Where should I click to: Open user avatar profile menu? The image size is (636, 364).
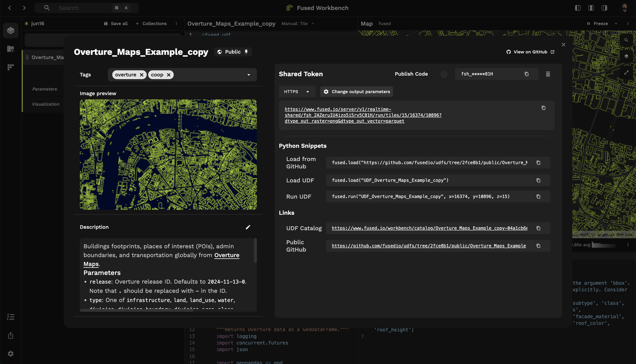click(625, 8)
